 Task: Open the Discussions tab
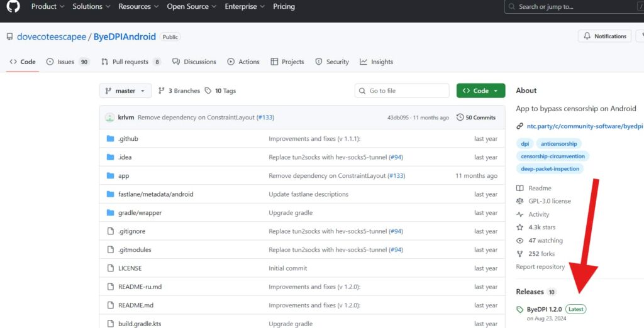(194, 62)
